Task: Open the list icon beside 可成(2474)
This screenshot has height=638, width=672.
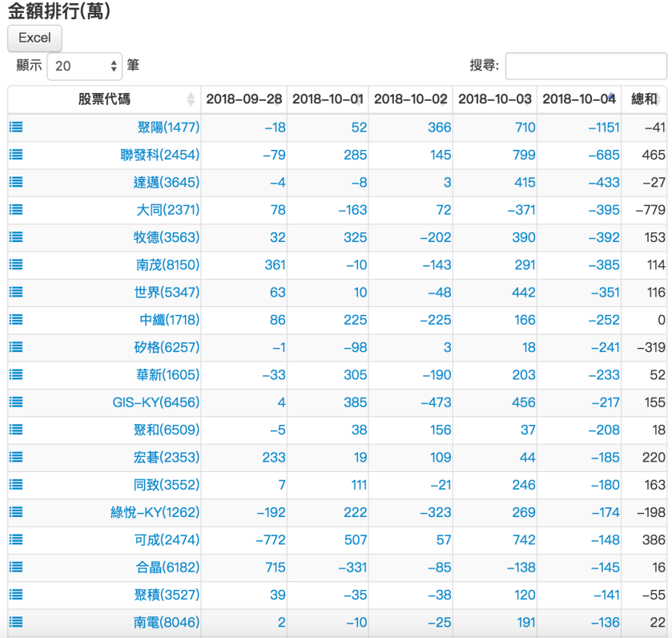Action: click(x=14, y=539)
